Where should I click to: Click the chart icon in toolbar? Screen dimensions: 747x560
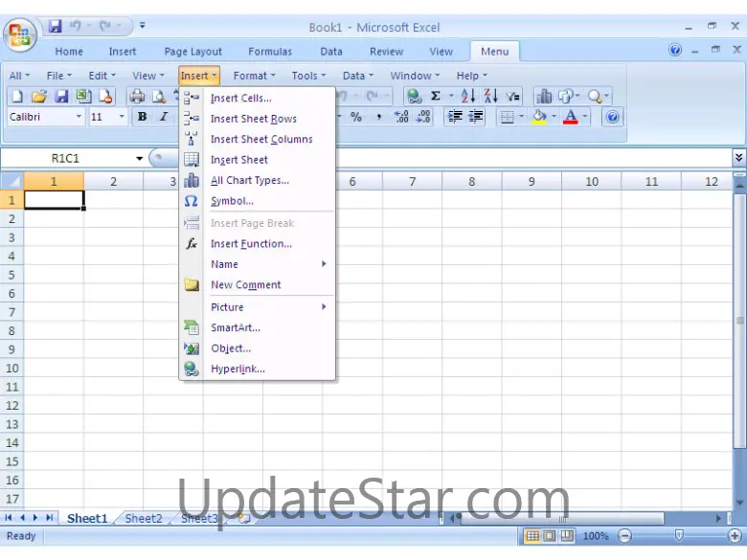tap(544, 96)
